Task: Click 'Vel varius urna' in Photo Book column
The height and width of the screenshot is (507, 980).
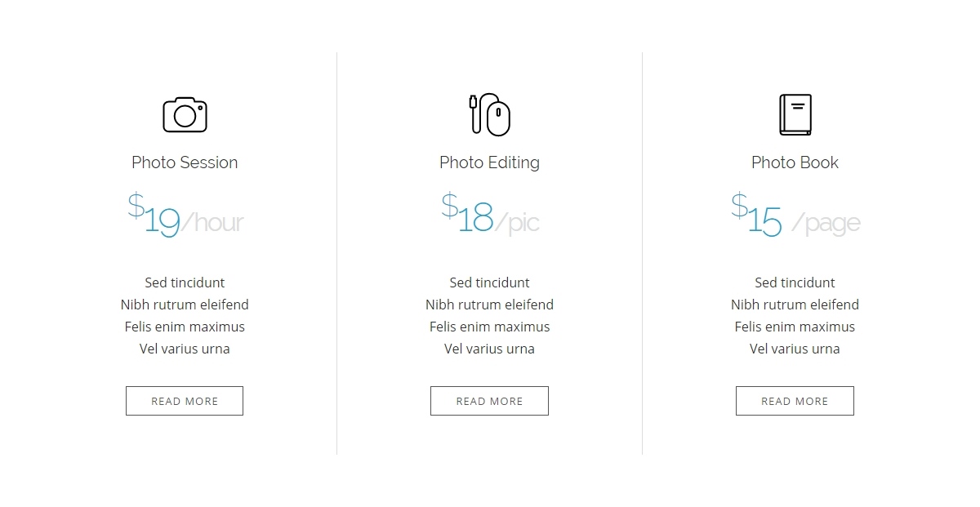Action: click(x=795, y=349)
